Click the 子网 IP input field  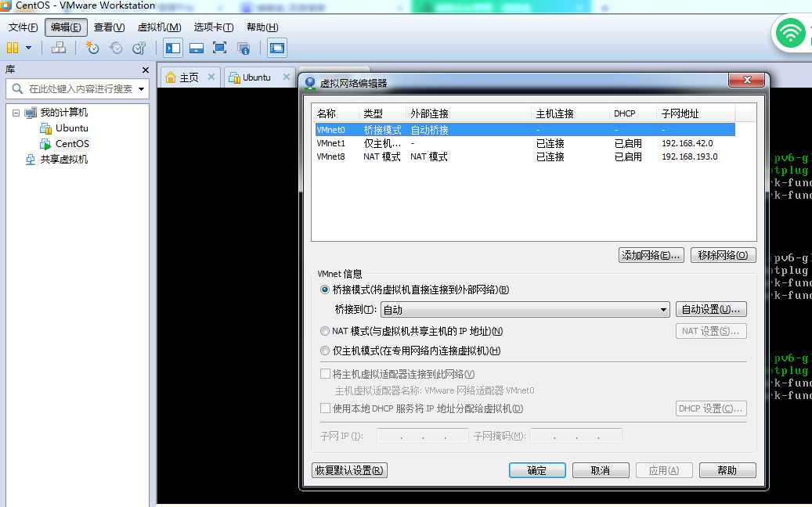(423, 436)
